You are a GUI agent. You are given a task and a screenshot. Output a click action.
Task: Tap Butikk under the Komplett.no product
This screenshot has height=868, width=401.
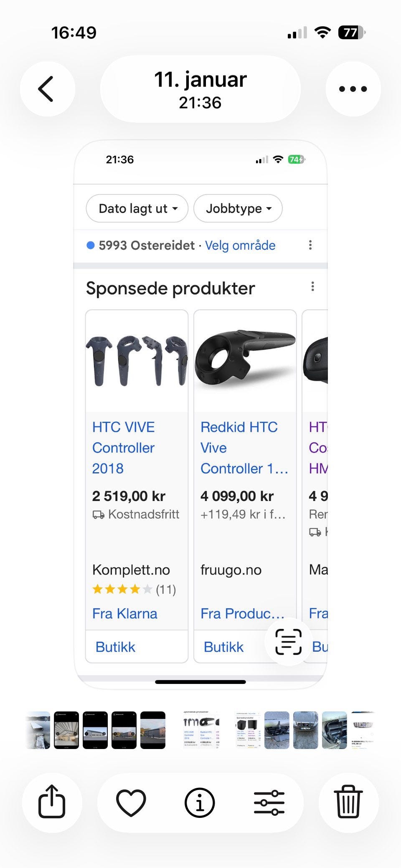click(115, 647)
